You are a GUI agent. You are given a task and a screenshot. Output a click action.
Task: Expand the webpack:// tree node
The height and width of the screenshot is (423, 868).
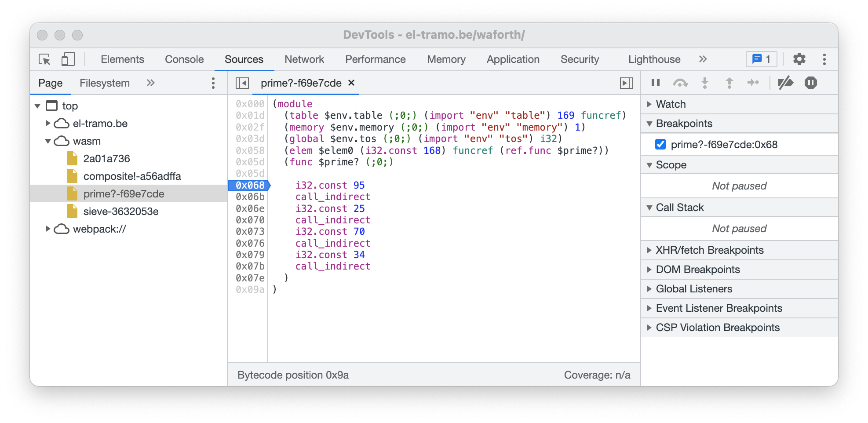coord(47,229)
